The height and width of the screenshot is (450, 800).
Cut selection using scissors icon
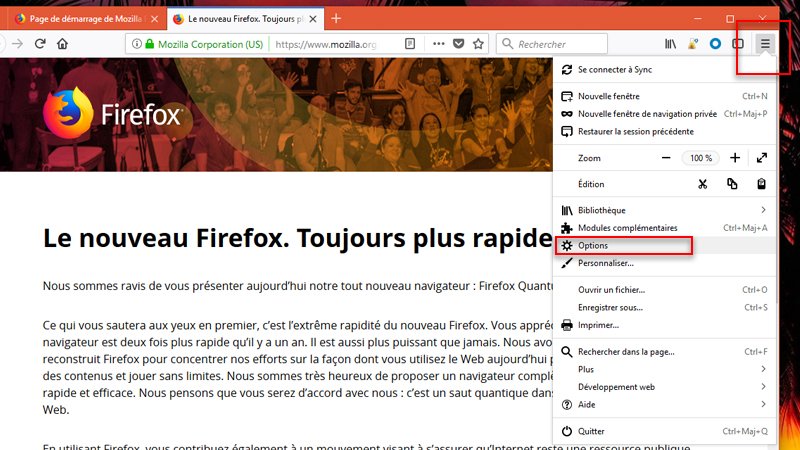[703, 184]
